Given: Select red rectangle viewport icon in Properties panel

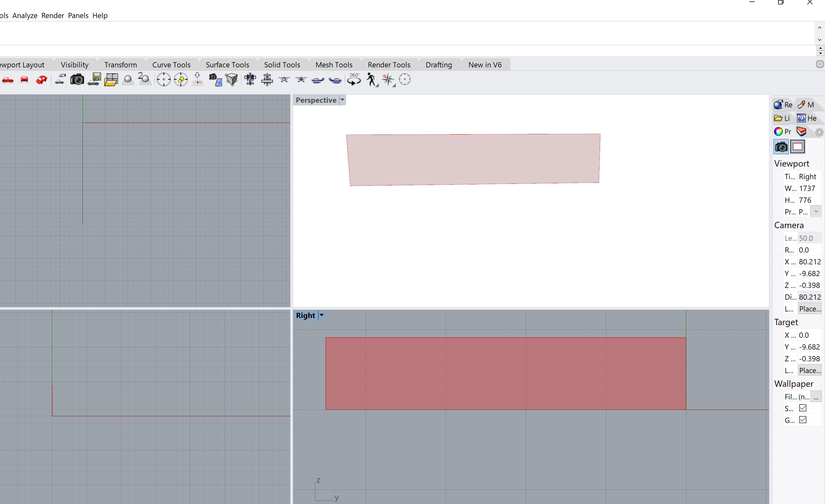Looking at the screenshot, I should [798, 147].
